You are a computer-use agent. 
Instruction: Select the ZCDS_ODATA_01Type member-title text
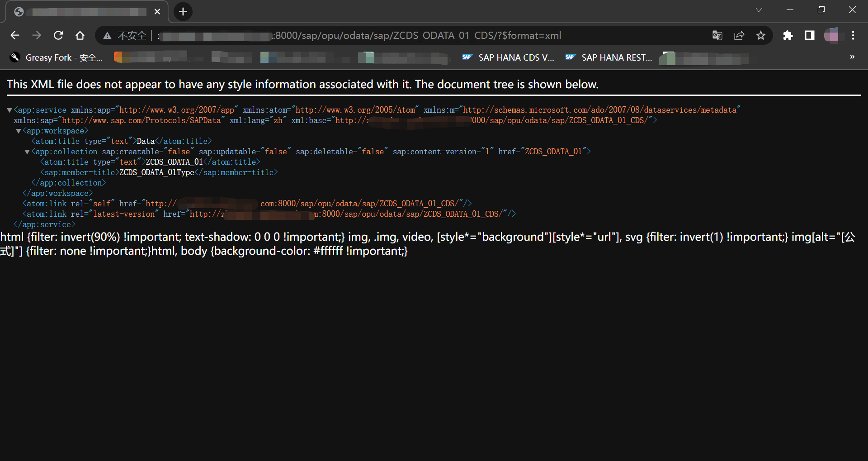click(157, 172)
